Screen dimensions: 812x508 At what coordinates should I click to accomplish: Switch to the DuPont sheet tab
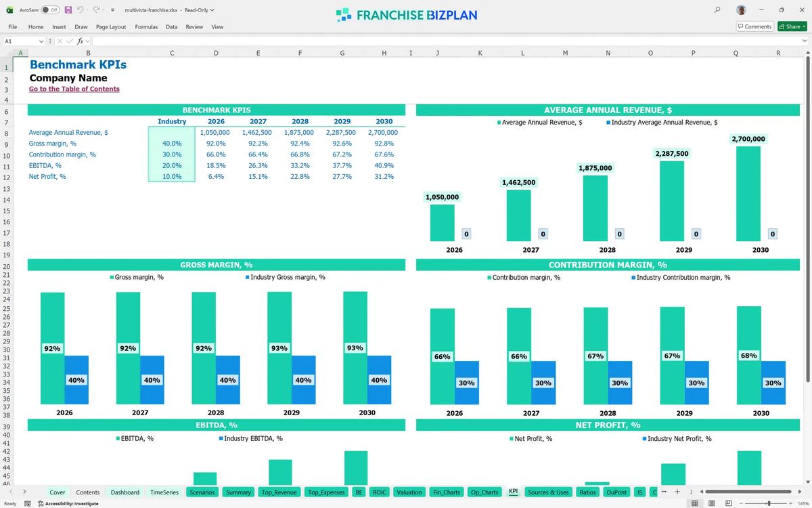(x=616, y=492)
